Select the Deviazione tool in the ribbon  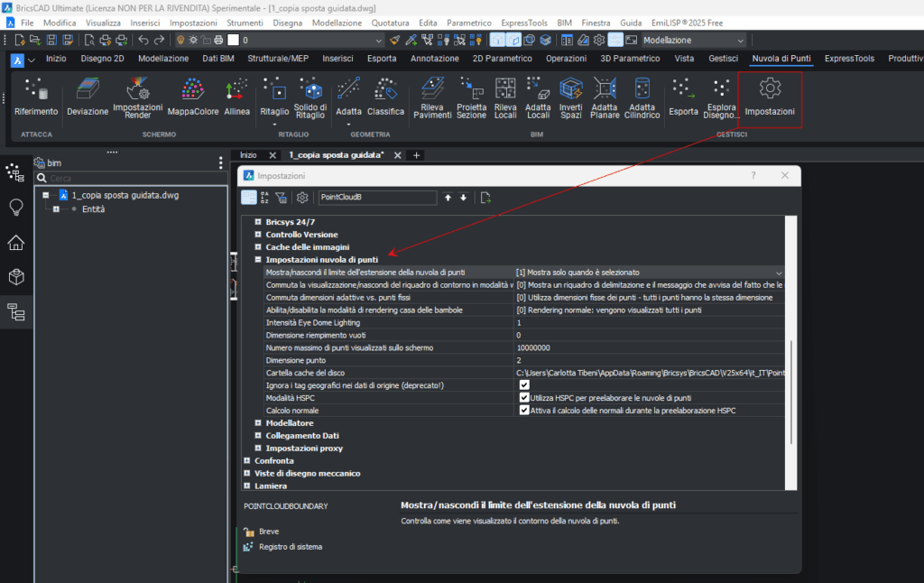(x=88, y=97)
